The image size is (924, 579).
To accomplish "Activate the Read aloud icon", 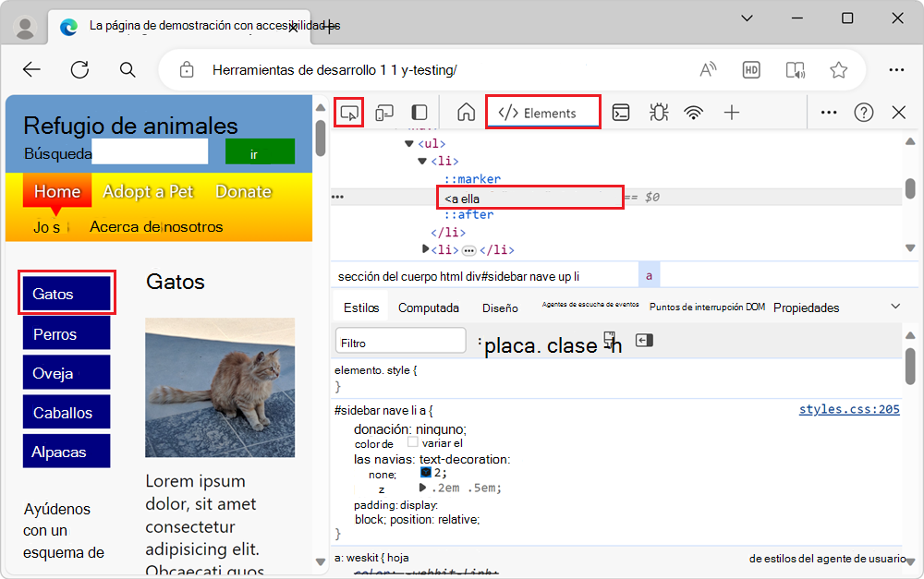I will (708, 69).
